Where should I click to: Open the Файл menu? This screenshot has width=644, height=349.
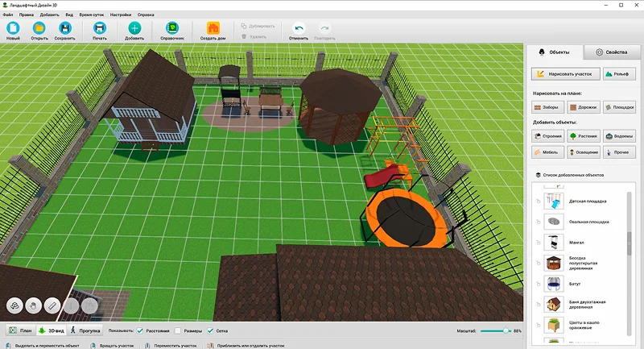(8, 15)
